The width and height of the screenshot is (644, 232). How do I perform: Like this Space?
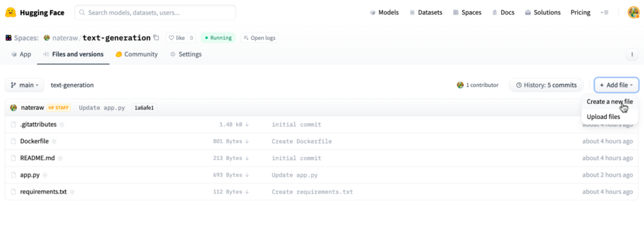[176, 38]
